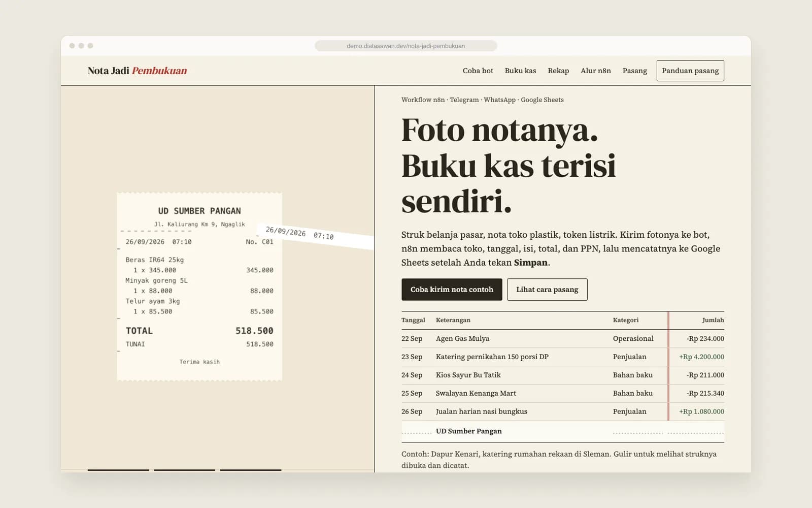Image resolution: width=812 pixels, height=508 pixels.
Task: Click the -Rp 234.000 amount
Action: click(x=705, y=338)
